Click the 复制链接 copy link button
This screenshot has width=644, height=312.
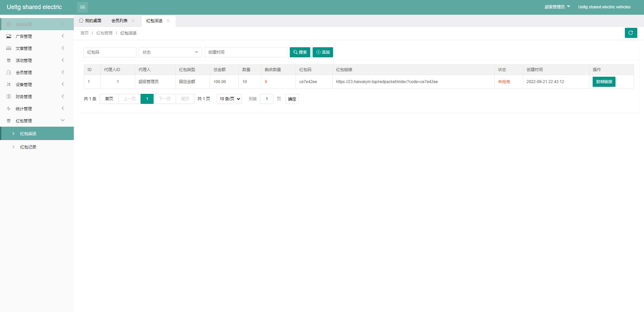click(604, 81)
